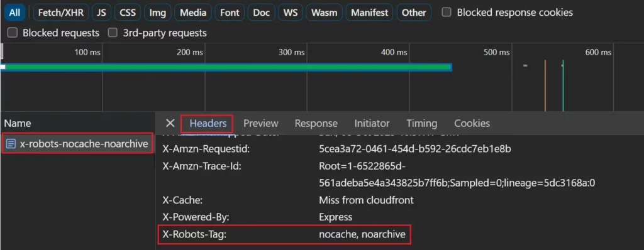Check the 3rd-party requests option

click(113, 33)
